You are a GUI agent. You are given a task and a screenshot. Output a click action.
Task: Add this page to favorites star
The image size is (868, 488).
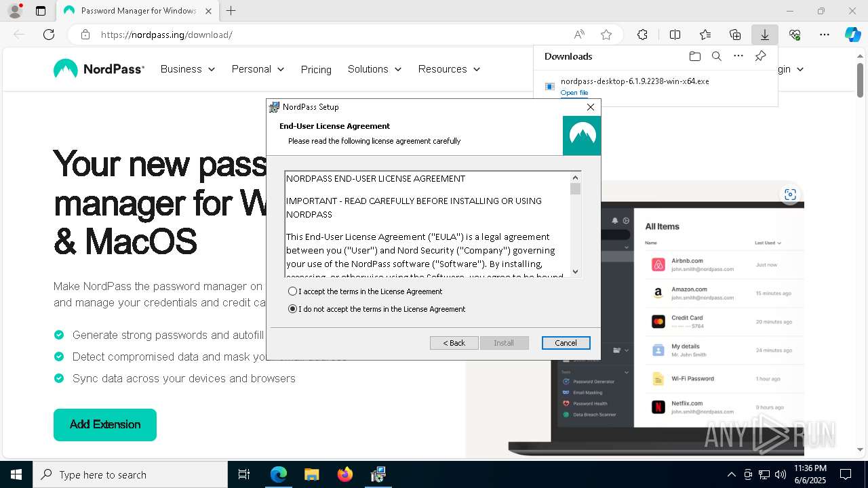(x=606, y=35)
